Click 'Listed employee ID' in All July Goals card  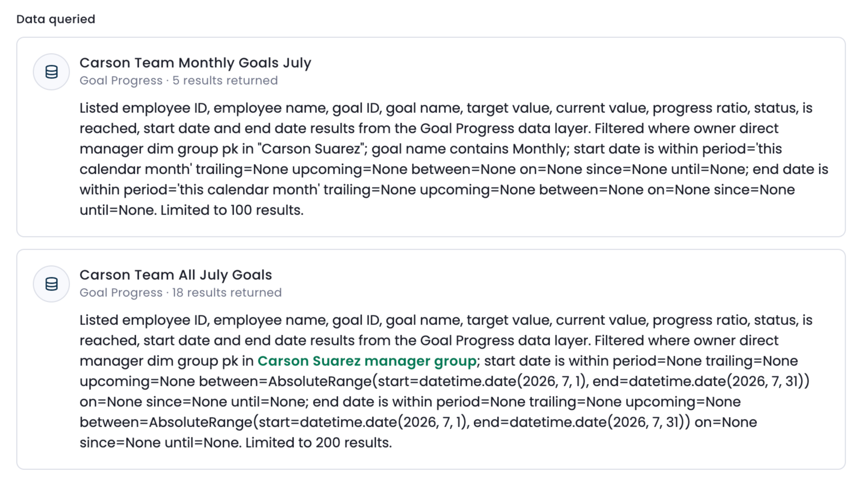tap(144, 320)
